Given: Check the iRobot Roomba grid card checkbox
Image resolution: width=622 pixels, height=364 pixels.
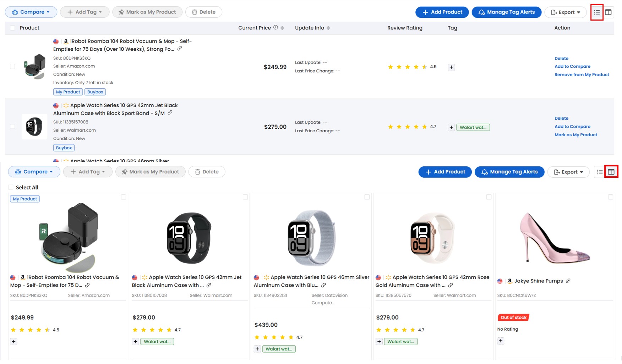Looking at the screenshot, I should click(124, 197).
